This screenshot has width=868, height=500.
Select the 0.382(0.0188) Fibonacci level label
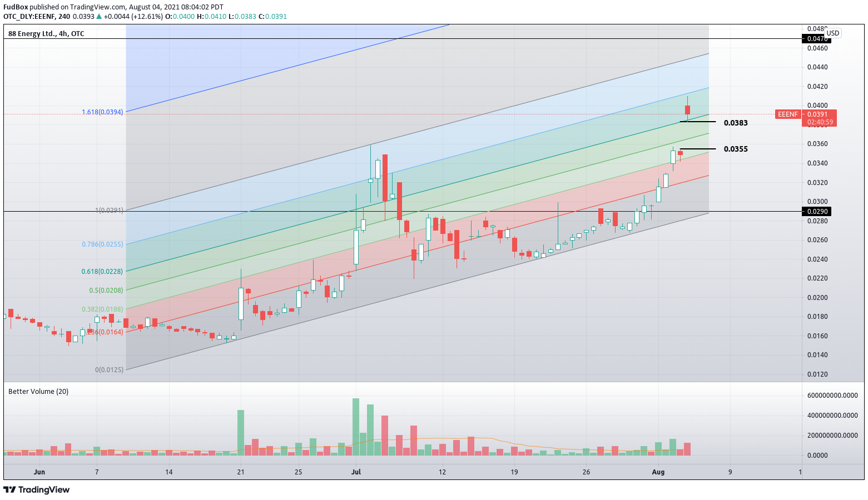103,309
